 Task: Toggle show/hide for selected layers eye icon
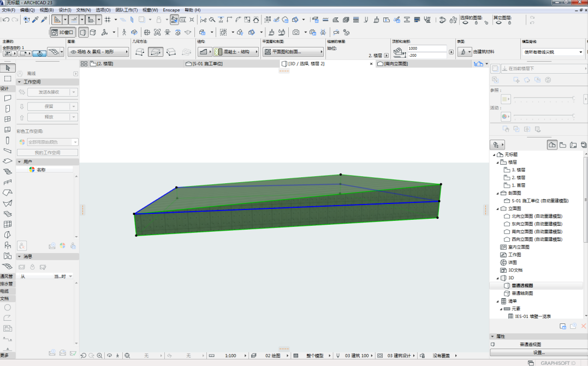point(465,22)
